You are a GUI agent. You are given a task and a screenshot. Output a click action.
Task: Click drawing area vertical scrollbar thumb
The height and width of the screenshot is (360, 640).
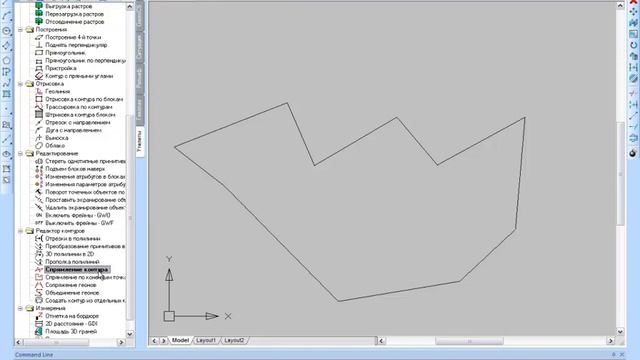point(620,173)
